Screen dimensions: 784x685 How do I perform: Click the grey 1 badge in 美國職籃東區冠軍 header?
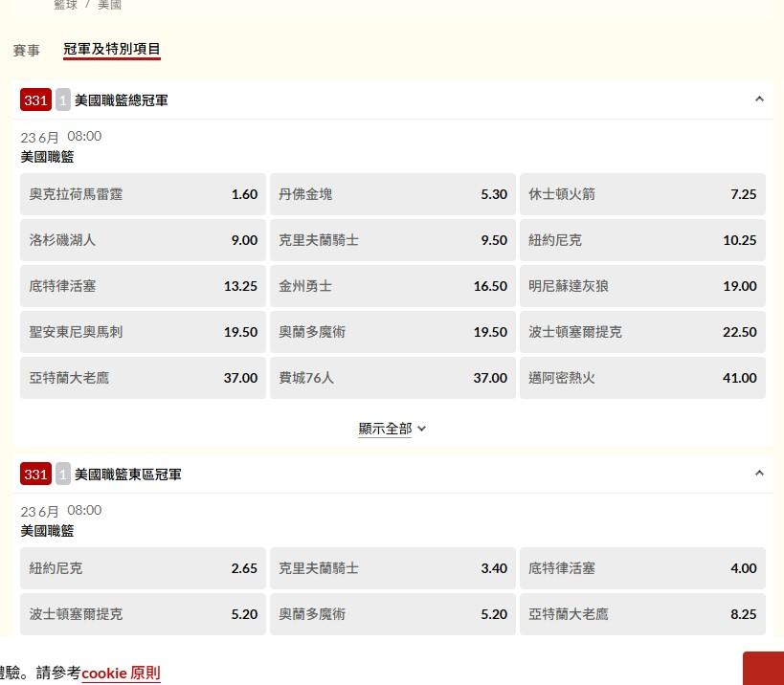(x=62, y=475)
